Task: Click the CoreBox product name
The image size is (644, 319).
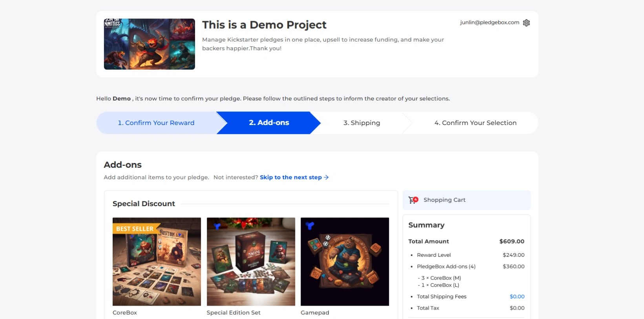Action: (x=125, y=313)
